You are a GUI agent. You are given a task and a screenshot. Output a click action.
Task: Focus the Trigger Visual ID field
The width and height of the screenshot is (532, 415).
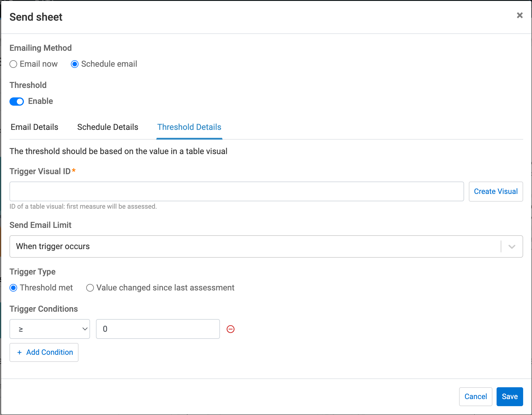237,192
